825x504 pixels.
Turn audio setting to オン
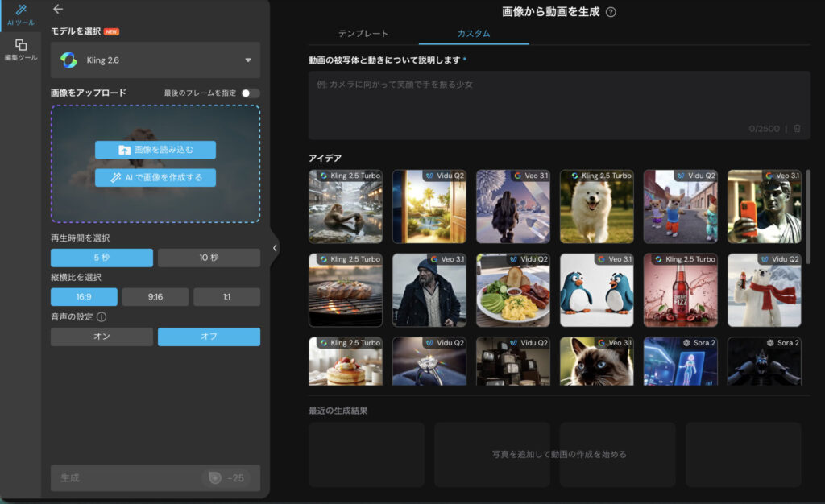(x=102, y=337)
